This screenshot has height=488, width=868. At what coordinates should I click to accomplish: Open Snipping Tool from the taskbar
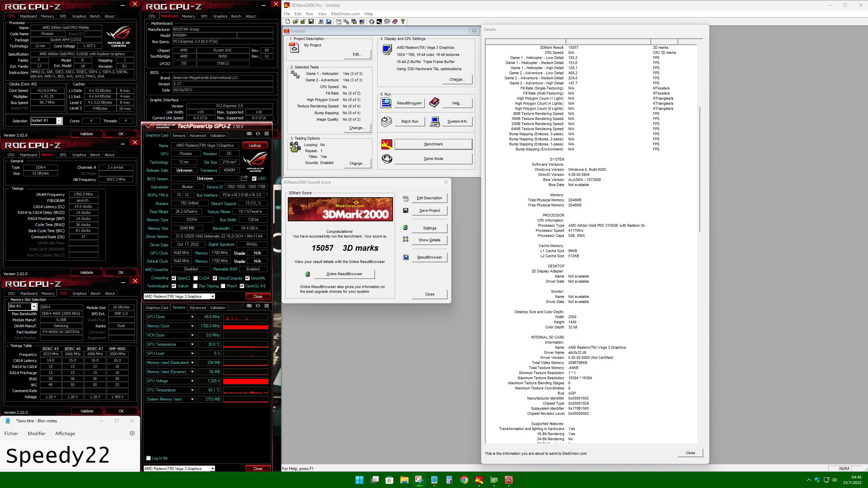[x=419, y=480]
